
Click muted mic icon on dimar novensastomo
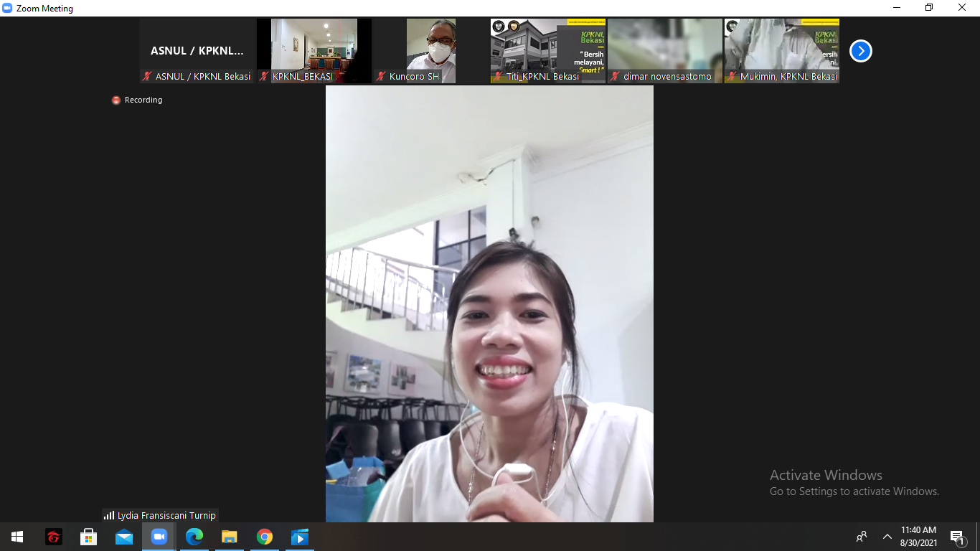(615, 76)
